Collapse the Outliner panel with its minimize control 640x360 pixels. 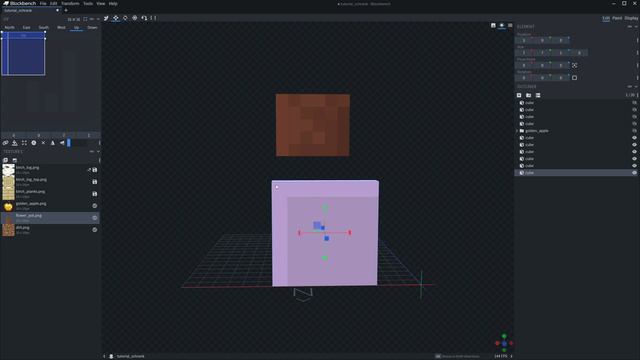tap(630, 87)
